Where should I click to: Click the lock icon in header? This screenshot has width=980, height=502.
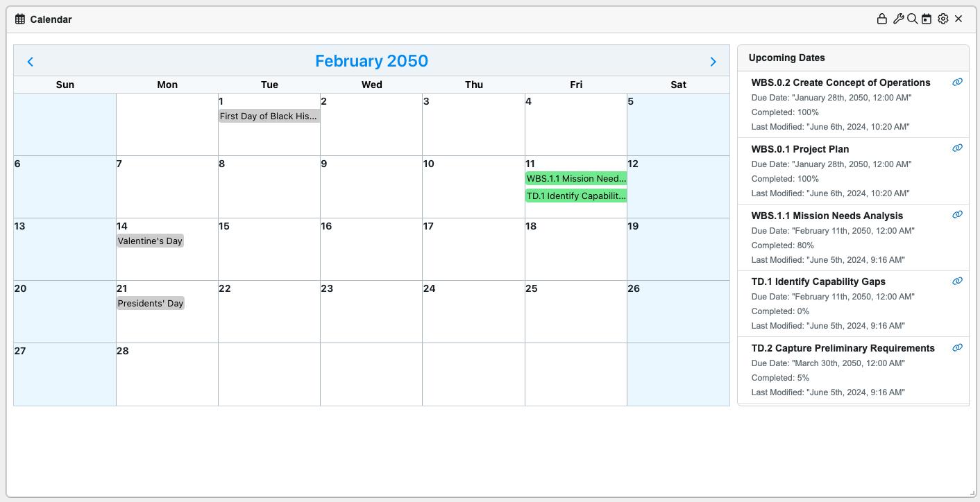tap(882, 19)
